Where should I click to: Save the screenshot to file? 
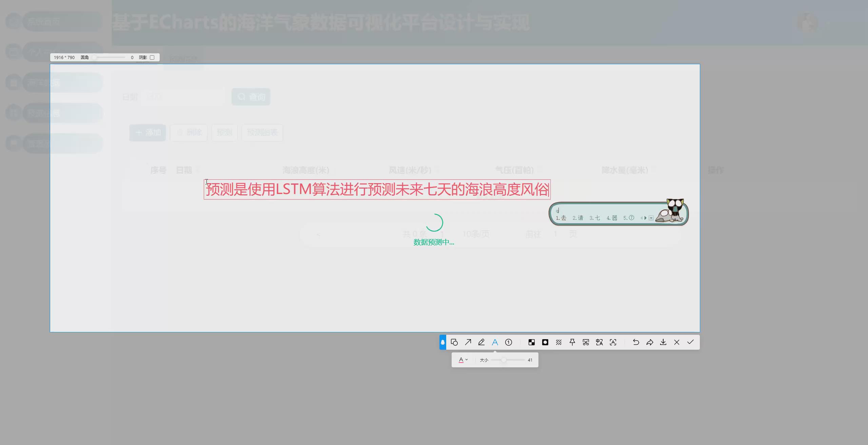(x=663, y=342)
